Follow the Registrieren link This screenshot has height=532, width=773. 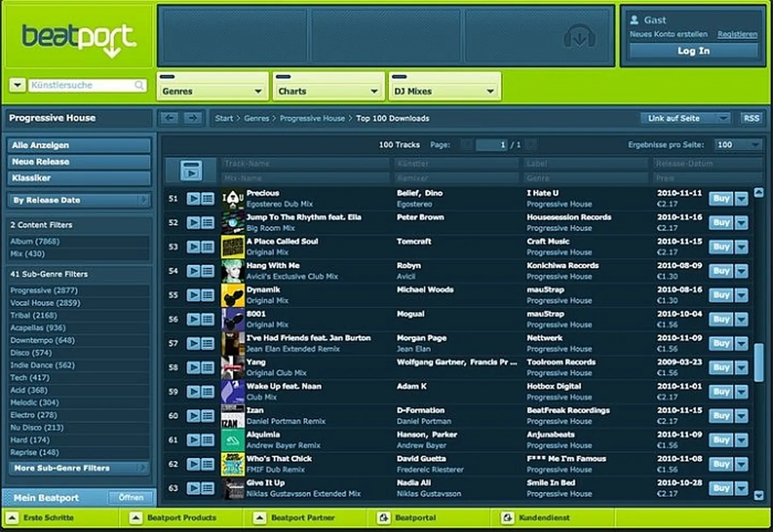737,34
